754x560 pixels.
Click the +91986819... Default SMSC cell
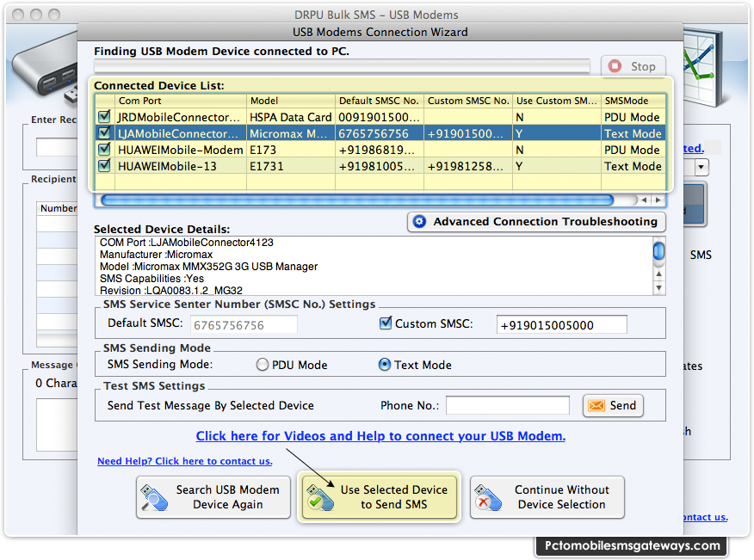[x=380, y=150]
